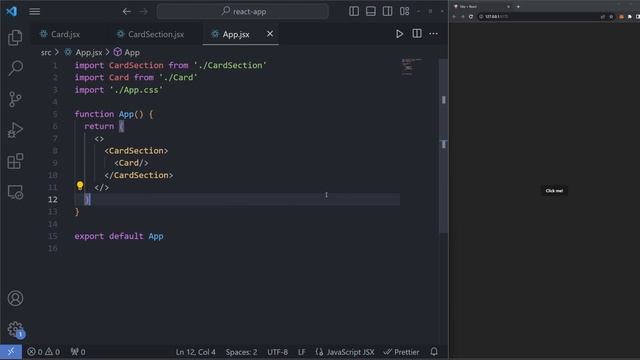Screen dimensions: 640x360
Task: Toggle the secondary side bar
Action: (x=387, y=11)
